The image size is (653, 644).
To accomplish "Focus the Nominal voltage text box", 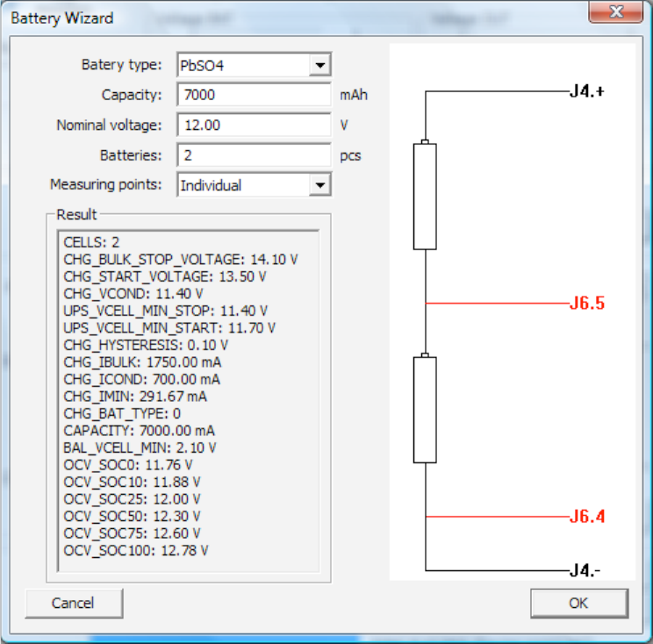I will tap(253, 125).
